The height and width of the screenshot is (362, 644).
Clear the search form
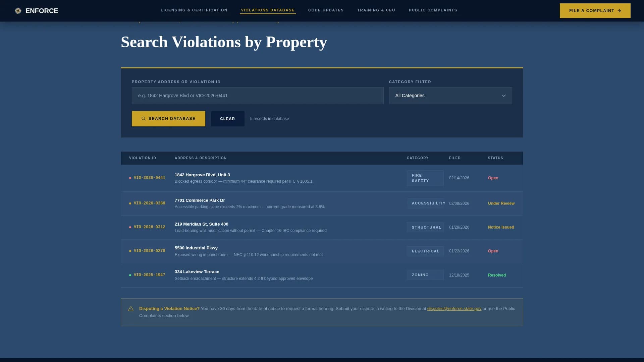pyautogui.click(x=227, y=119)
